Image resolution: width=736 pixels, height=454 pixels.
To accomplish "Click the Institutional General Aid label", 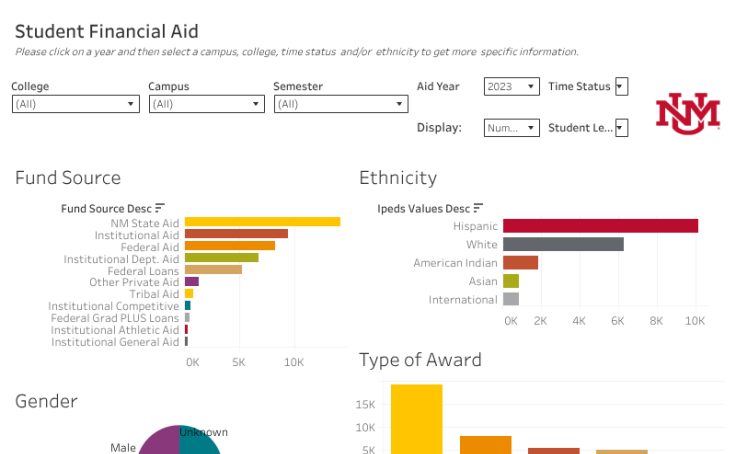I will click(115, 342).
